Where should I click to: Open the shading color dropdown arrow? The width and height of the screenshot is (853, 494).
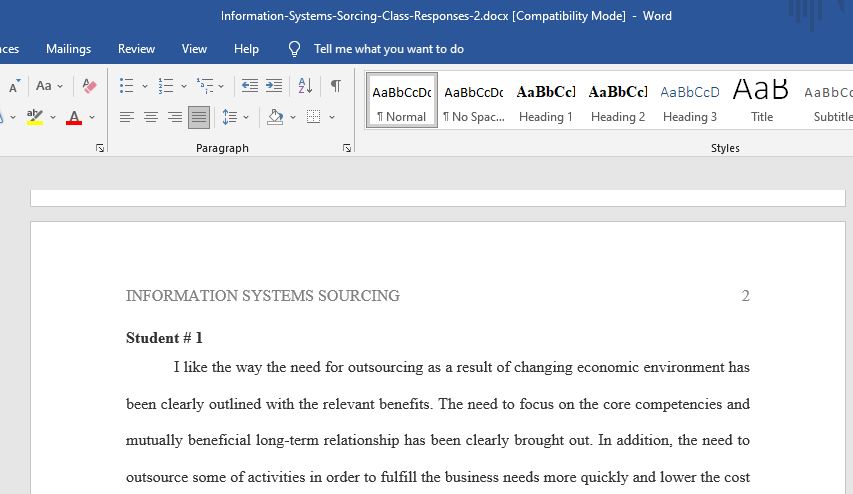(293, 117)
